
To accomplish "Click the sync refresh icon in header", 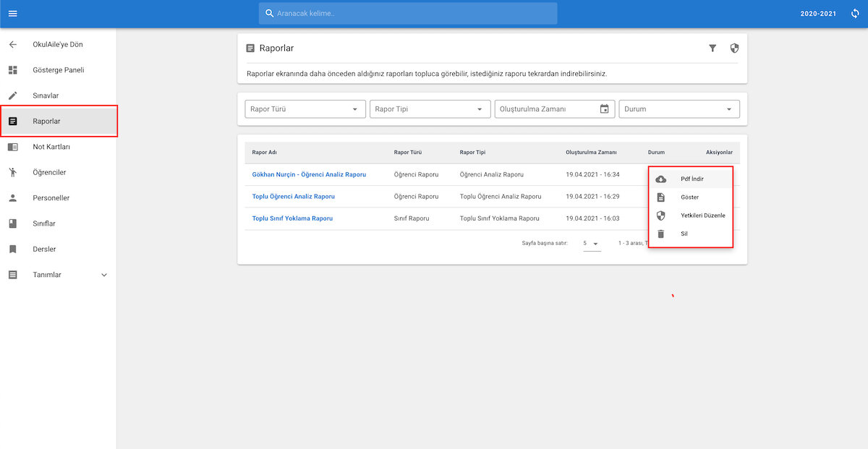I will tap(855, 14).
